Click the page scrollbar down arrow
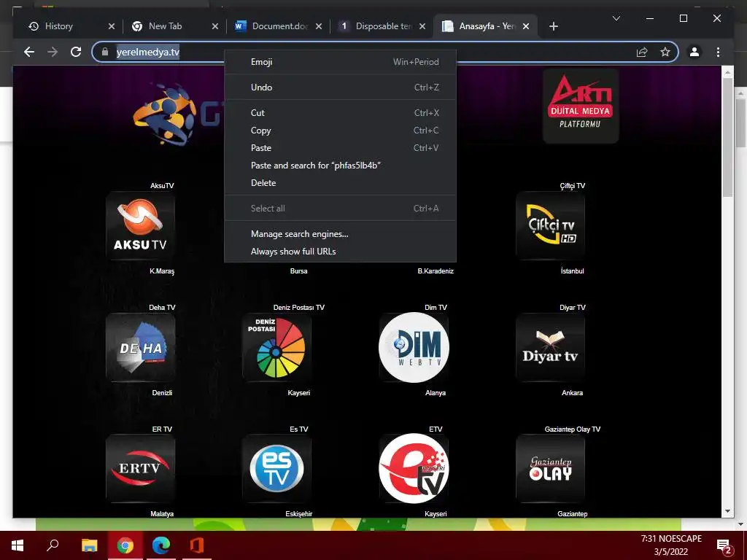Viewport: 747px width, 560px height. pos(727,511)
